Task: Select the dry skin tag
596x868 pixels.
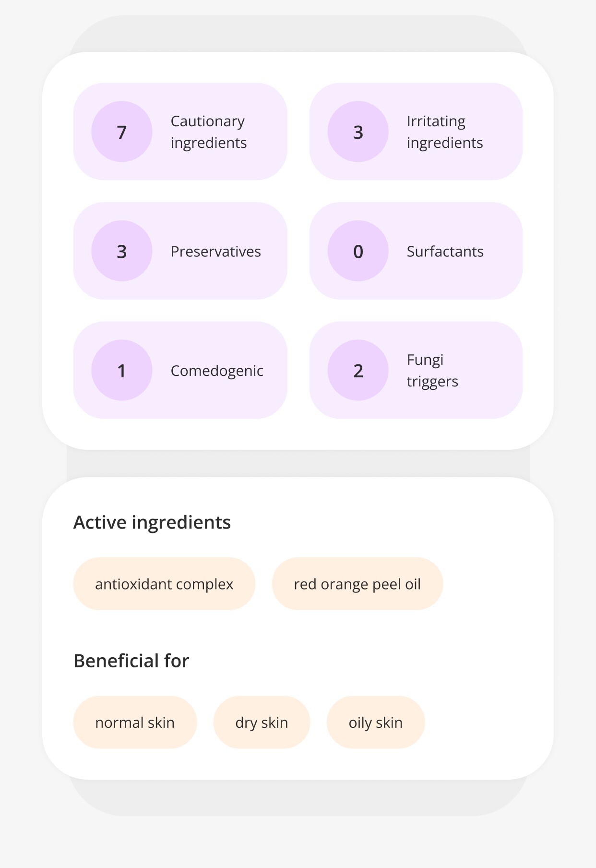Action: 262,722
